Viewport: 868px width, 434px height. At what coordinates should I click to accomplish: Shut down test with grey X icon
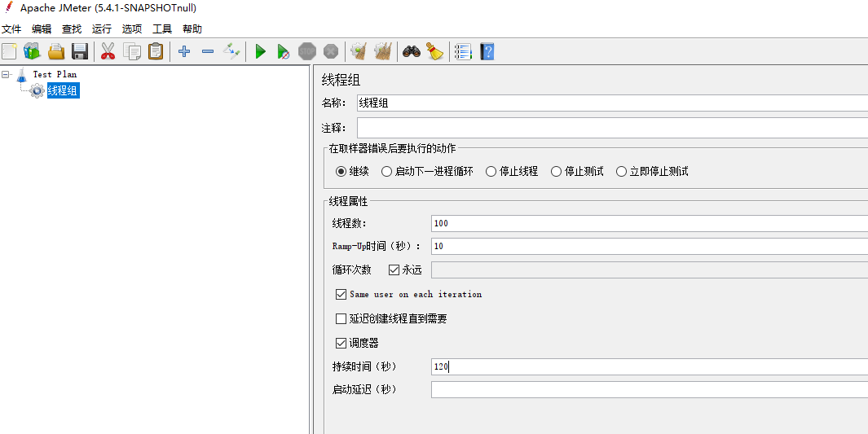point(330,52)
